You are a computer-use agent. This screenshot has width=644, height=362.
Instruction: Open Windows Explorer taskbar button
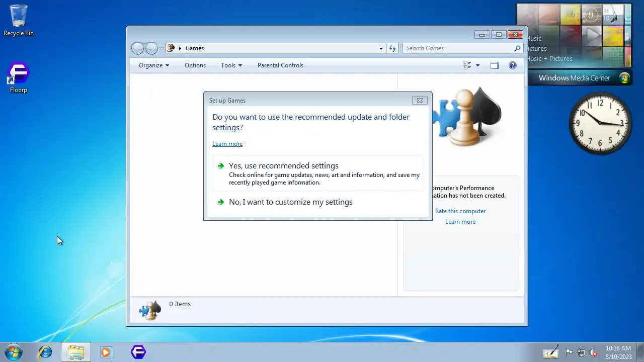[x=76, y=352]
